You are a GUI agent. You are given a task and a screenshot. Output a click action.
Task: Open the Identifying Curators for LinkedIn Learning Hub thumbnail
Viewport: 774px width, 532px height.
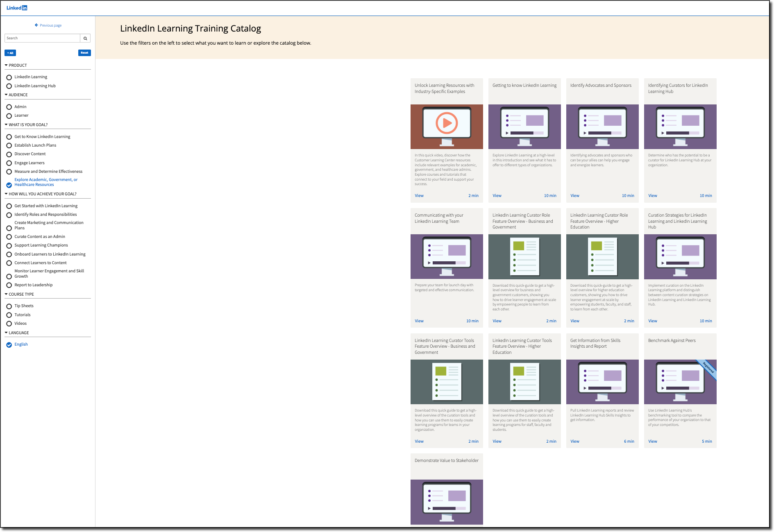click(x=680, y=127)
